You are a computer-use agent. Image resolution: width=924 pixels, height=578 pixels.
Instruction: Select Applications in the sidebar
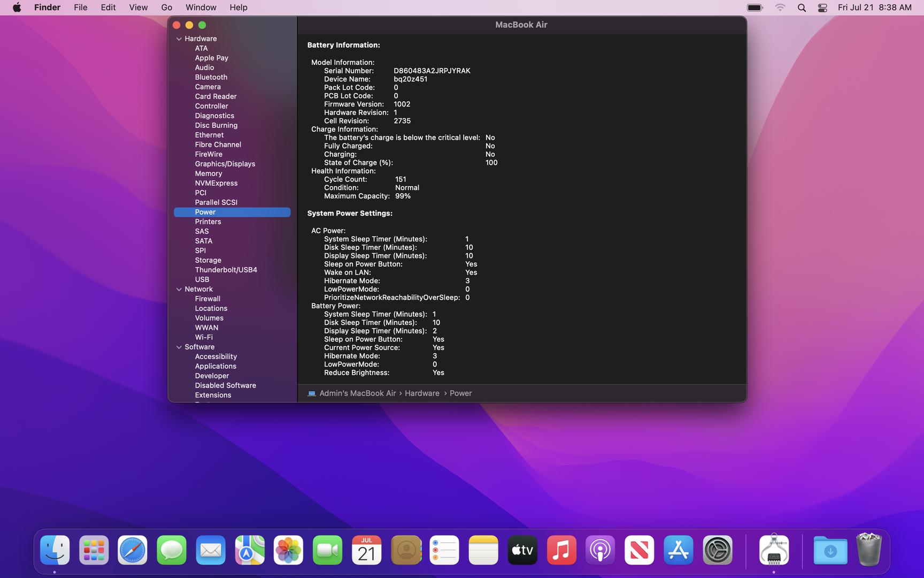[x=215, y=366]
